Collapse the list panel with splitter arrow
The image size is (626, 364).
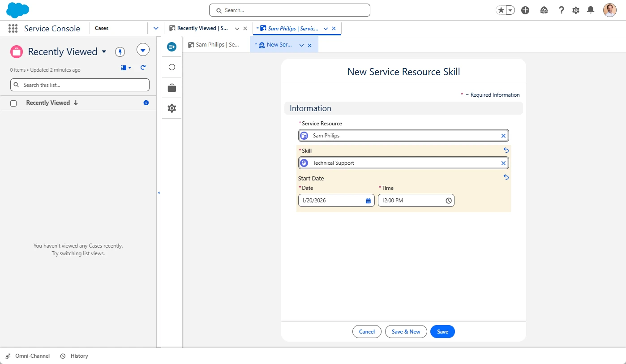(159, 193)
